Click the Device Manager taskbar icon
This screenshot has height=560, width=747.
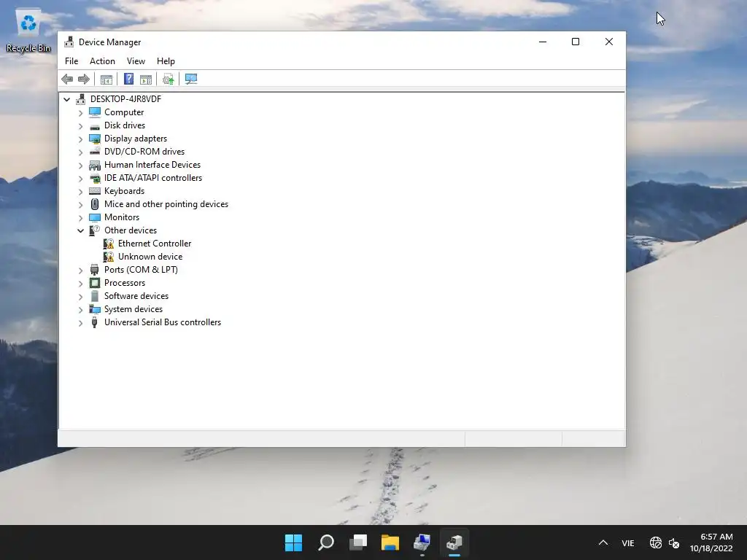454,542
